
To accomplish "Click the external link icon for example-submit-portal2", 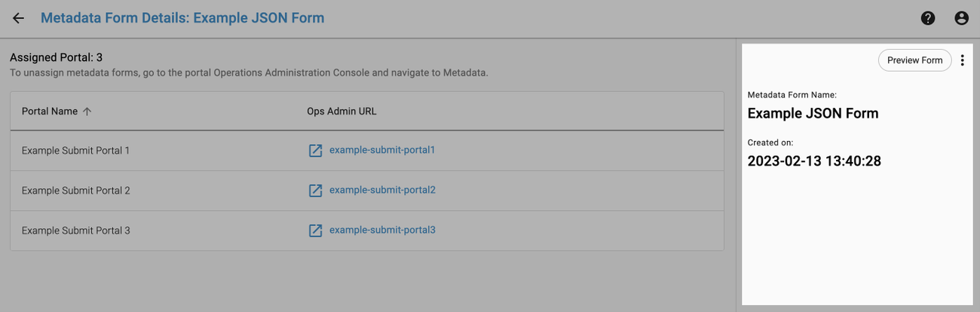I will (316, 191).
